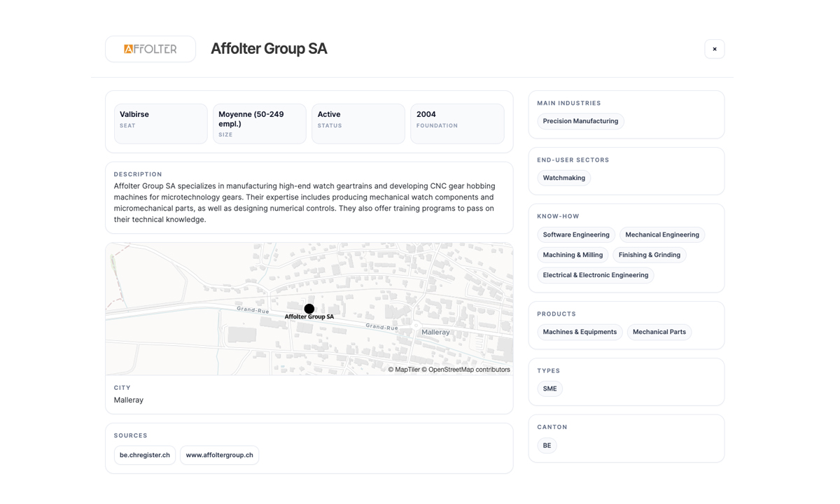Open the www.affoltergroup.ch source link
This screenshot has height=504, width=840.
pyautogui.click(x=219, y=455)
